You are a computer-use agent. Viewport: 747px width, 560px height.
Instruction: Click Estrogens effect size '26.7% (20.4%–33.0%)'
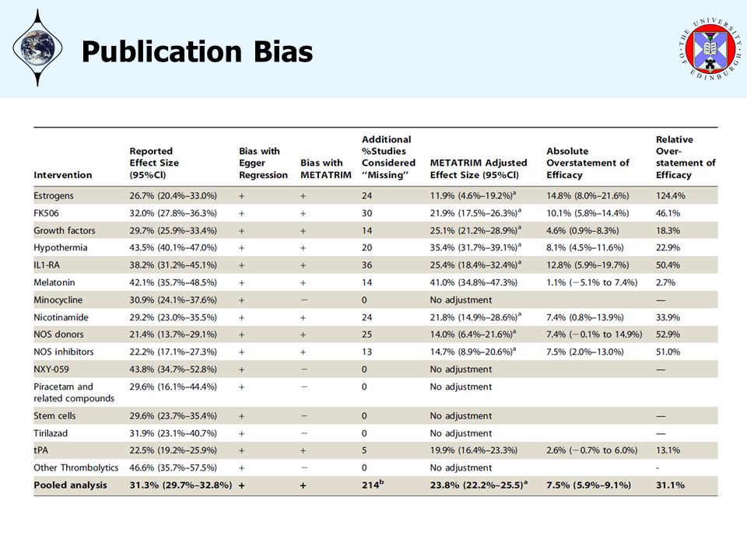[173, 196]
